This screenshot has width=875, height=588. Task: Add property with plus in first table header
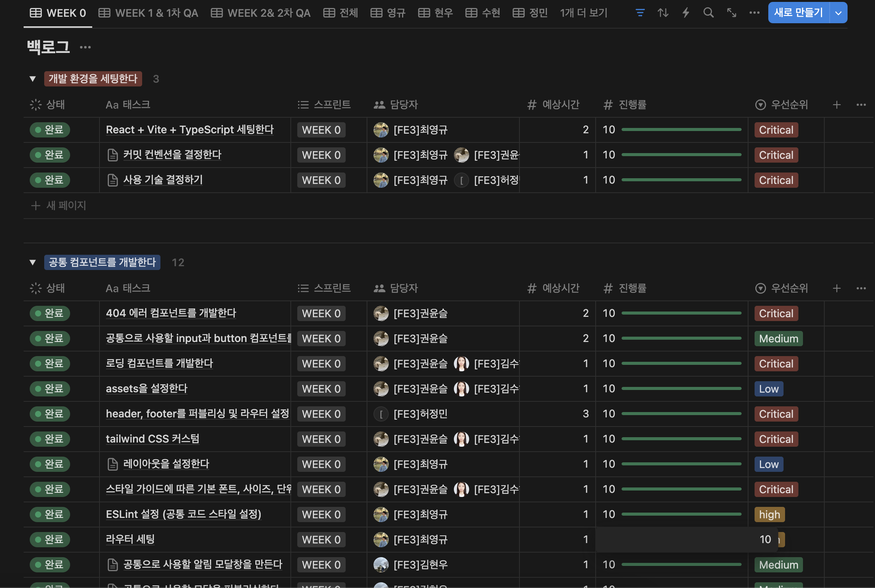(x=837, y=105)
